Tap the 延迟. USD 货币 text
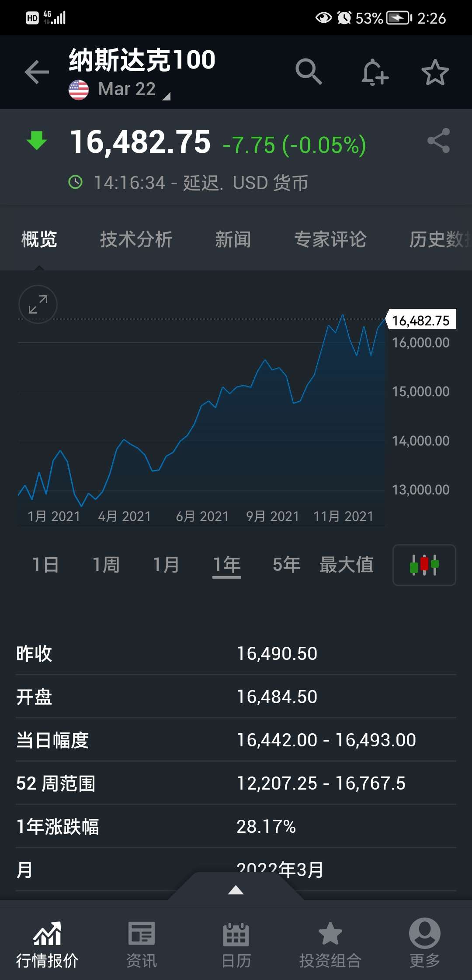This screenshot has width=472, height=980. click(x=246, y=183)
